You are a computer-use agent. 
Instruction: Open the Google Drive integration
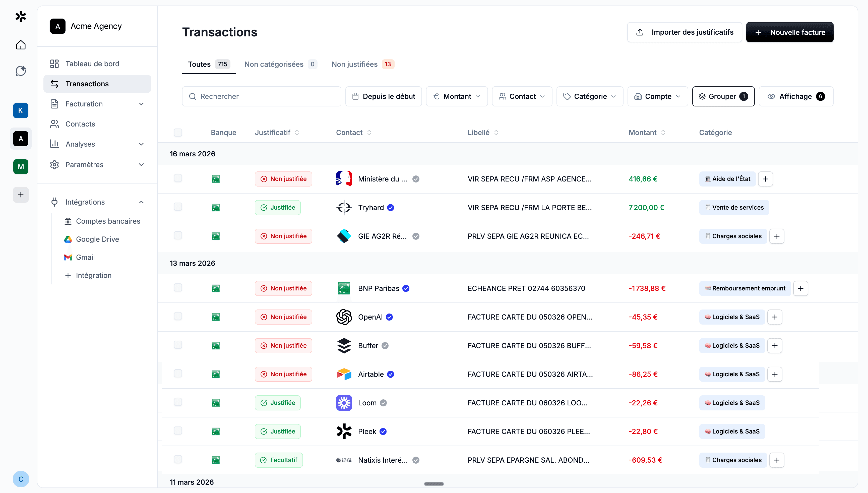click(x=97, y=239)
